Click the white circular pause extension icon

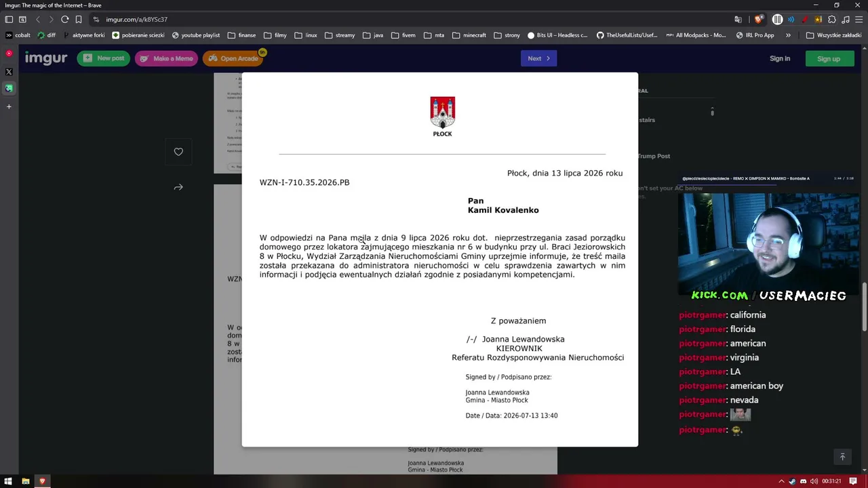coord(778,20)
